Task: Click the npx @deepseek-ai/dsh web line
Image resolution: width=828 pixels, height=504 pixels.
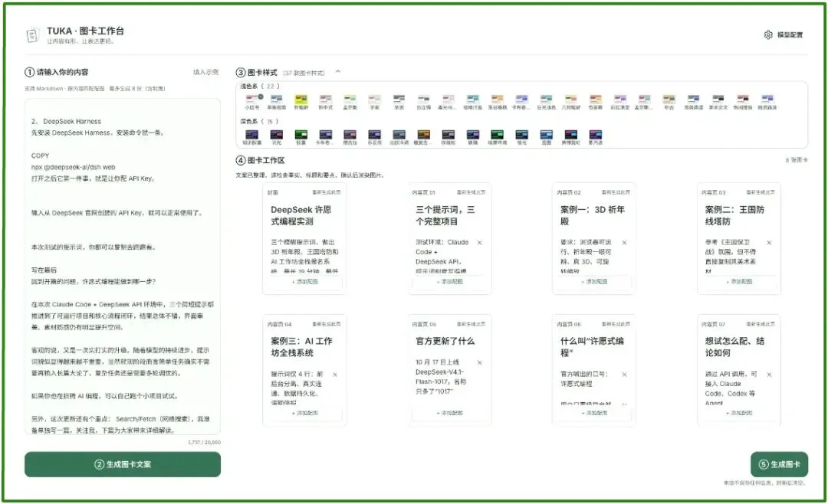Action: tap(73, 167)
